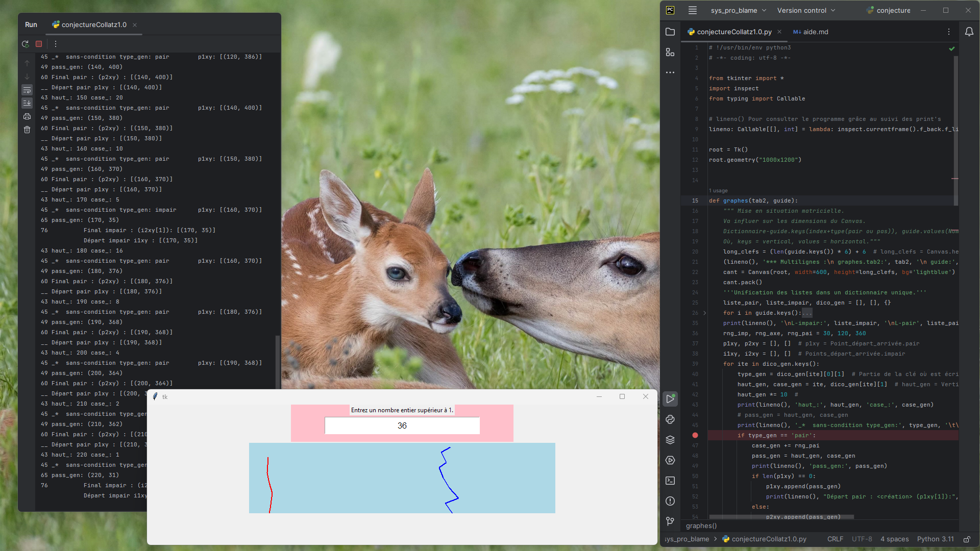Stop the running process
Viewport: 980px width, 551px height.
tap(39, 44)
